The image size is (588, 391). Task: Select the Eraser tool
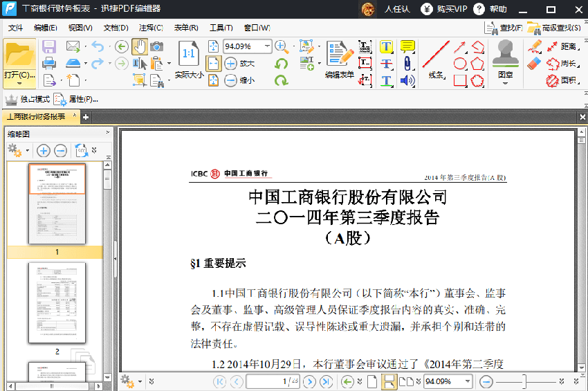[x=534, y=64]
